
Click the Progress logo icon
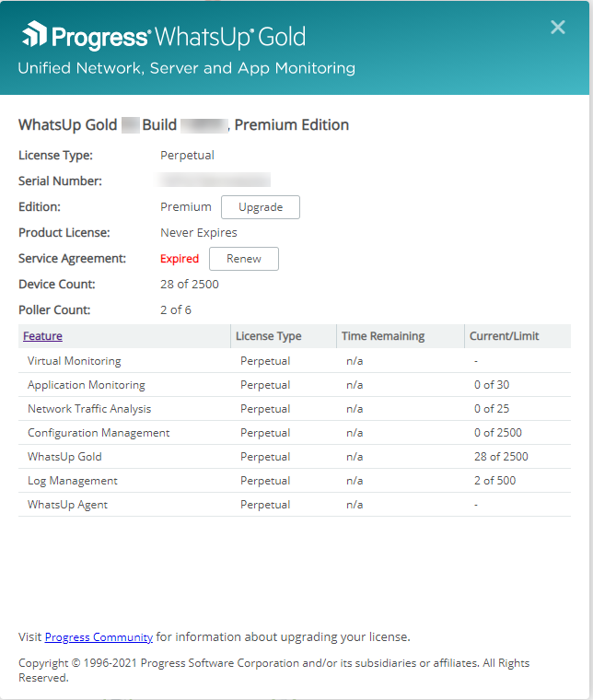tap(35, 34)
